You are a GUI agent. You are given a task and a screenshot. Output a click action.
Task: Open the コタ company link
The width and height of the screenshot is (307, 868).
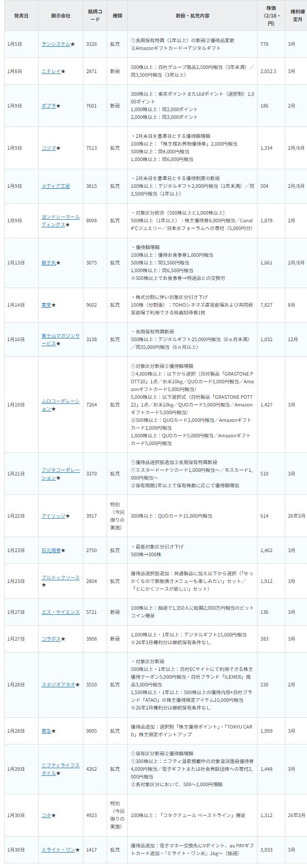(x=46, y=816)
